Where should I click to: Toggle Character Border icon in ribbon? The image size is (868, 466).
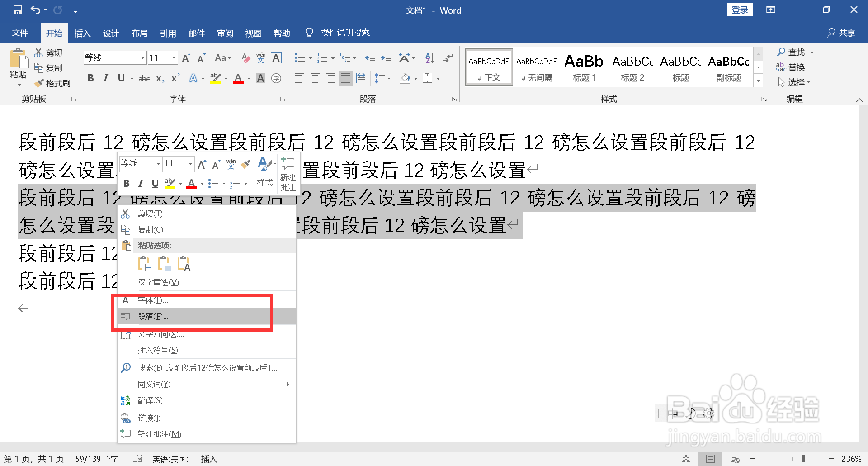coord(276,58)
